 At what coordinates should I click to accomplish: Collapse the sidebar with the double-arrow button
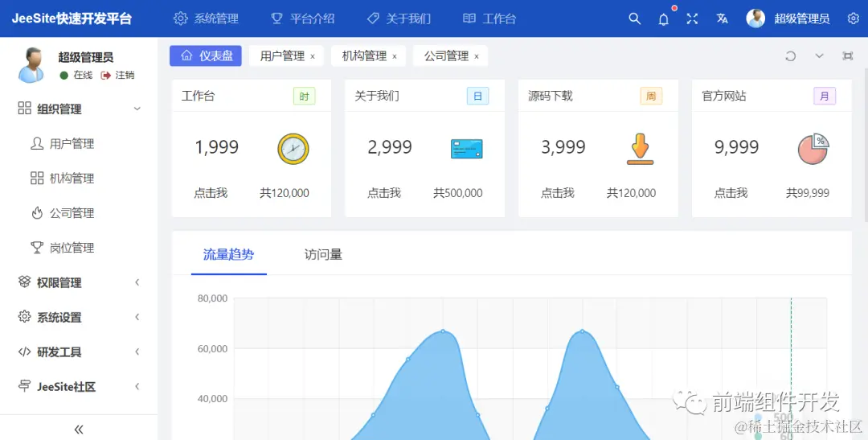coord(79,429)
